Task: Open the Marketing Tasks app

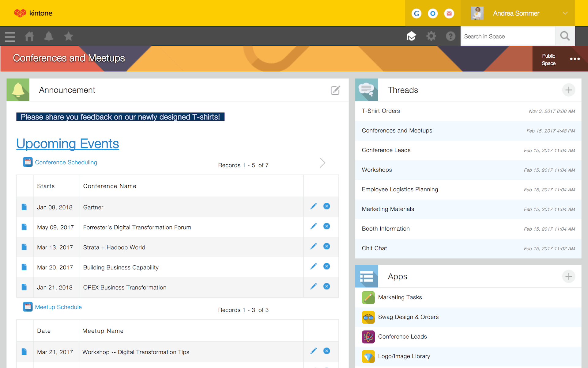Action: point(400,297)
